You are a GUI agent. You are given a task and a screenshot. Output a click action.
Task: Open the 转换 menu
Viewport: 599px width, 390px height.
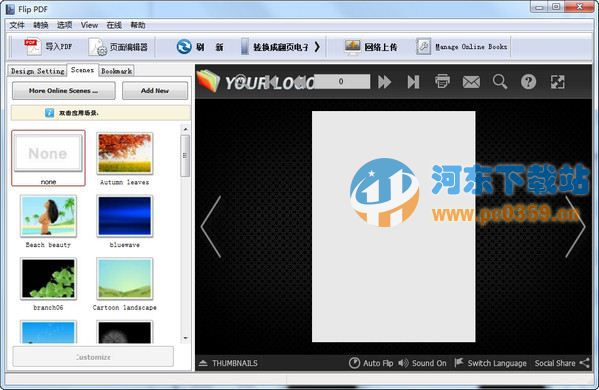pyautogui.click(x=40, y=25)
